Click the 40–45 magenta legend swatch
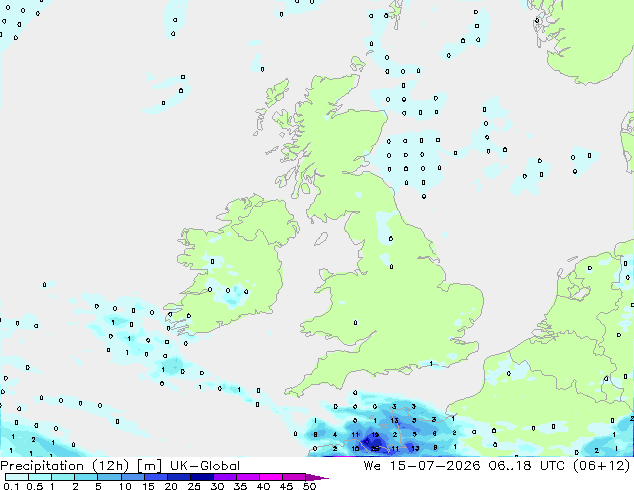634x490 pixels. coord(271,477)
